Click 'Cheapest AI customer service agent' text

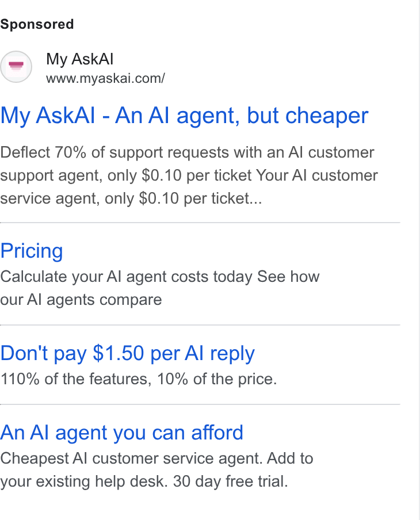pyautogui.click(x=131, y=458)
